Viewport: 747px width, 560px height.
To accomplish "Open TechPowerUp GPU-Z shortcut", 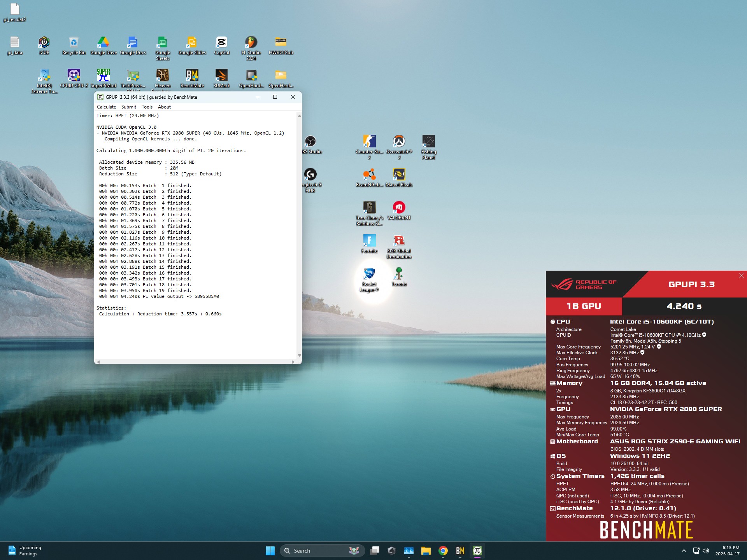I will (x=133, y=80).
